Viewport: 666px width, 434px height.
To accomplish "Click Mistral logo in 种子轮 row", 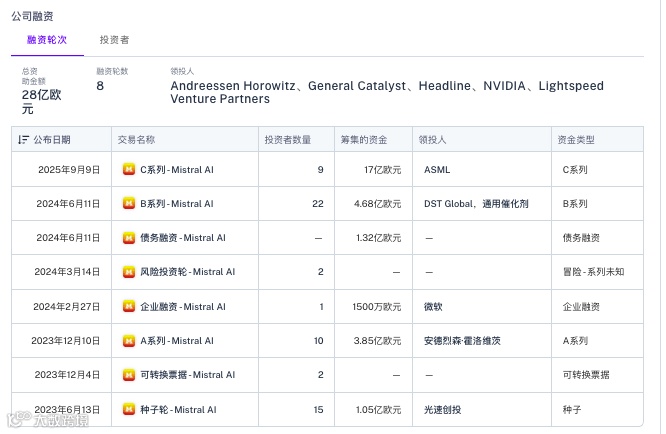I will (x=129, y=409).
